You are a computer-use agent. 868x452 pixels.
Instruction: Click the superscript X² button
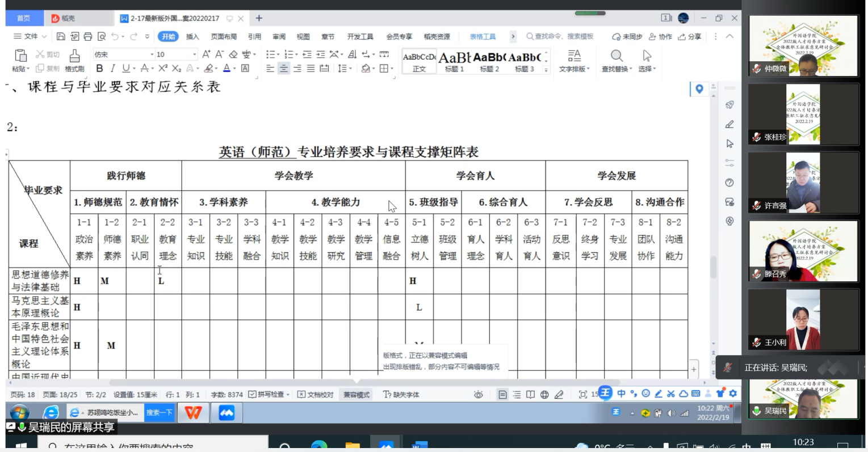click(163, 69)
